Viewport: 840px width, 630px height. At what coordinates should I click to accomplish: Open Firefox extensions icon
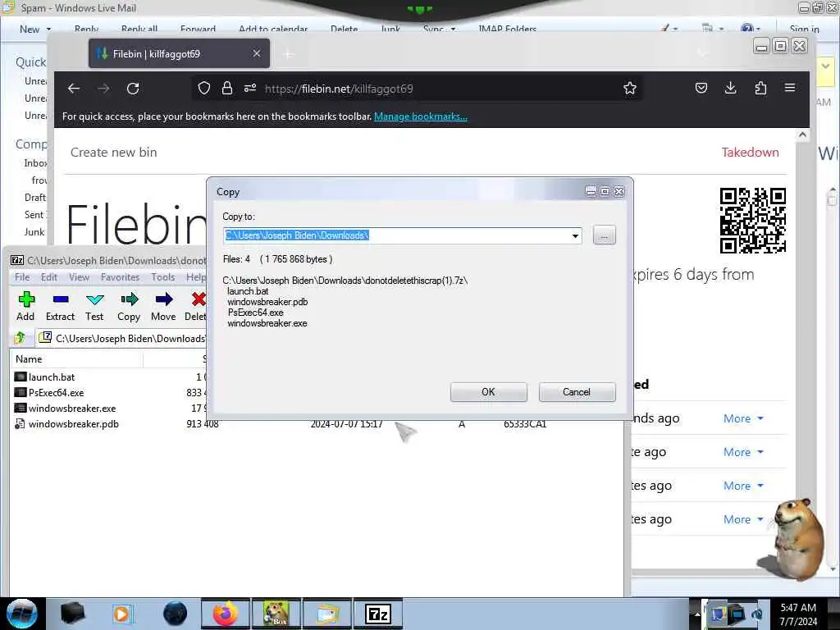[x=760, y=88]
